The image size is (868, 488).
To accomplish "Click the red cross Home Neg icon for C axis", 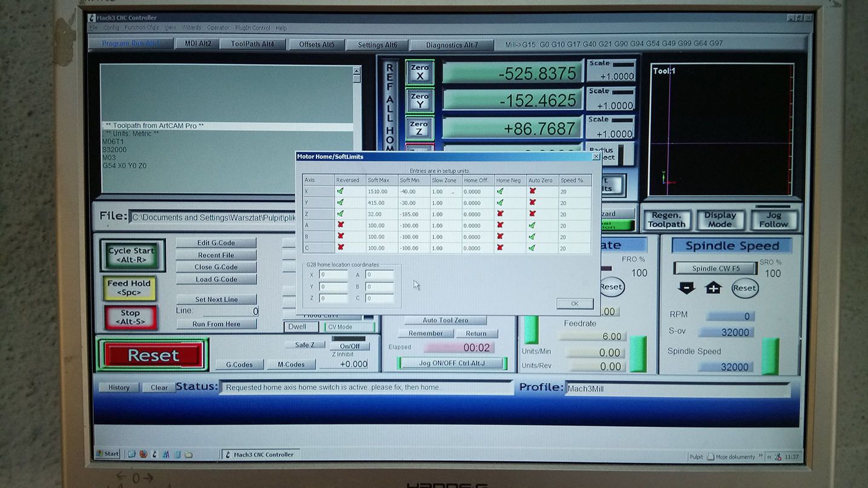I will point(500,248).
